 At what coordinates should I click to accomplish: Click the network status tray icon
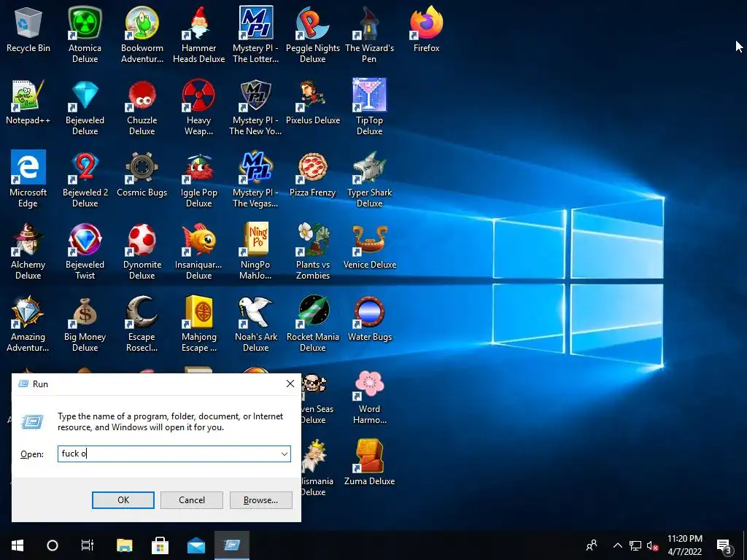point(635,545)
